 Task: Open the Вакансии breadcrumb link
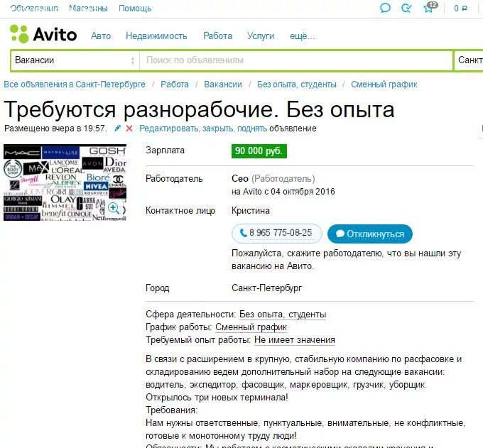[x=223, y=84]
